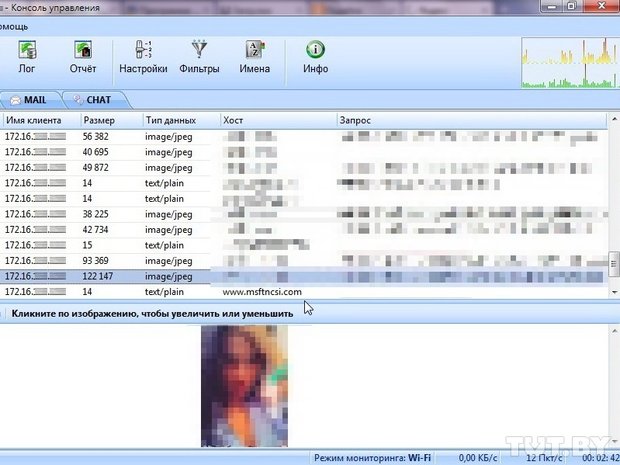
Task: Click the 12 Пкт/с status value
Action: pos(544,458)
